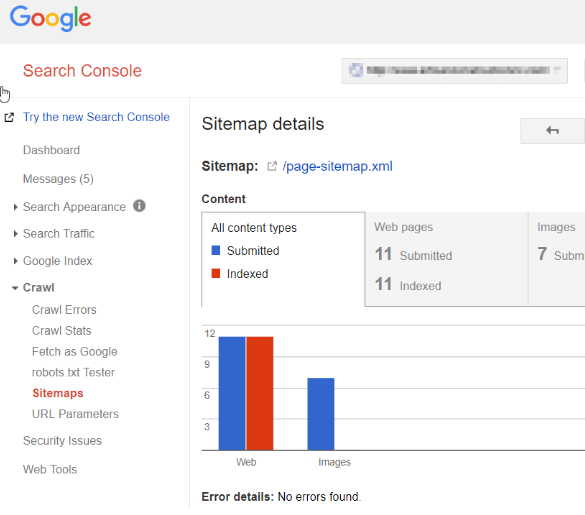Click the blue Web submitted bar
The image size is (585, 515).
tap(232, 393)
